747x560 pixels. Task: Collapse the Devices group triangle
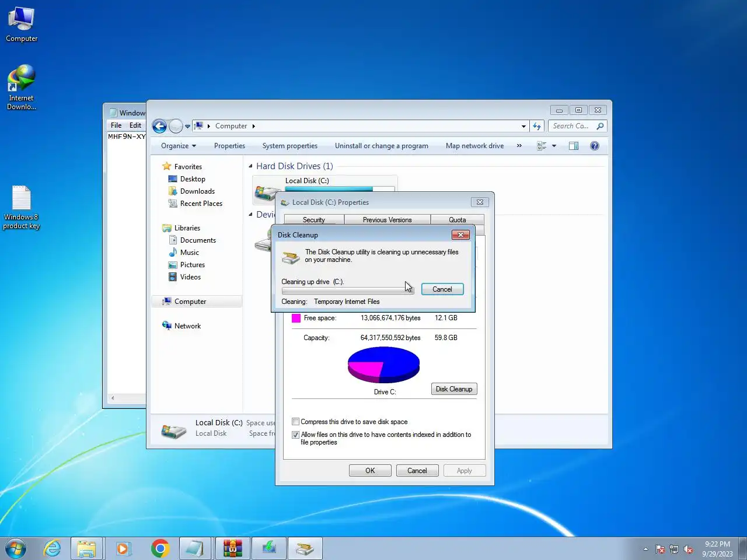coord(250,215)
